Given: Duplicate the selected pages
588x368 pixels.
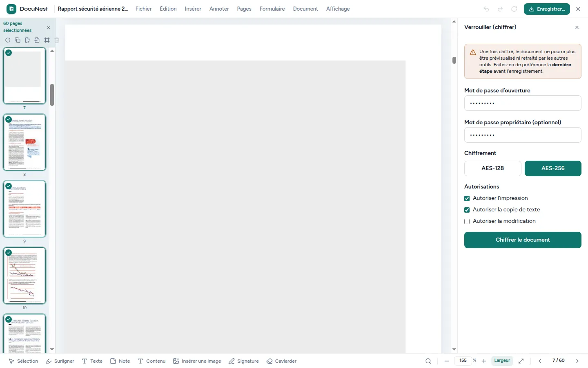Looking at the screenshot, I should tap(18, 40).
